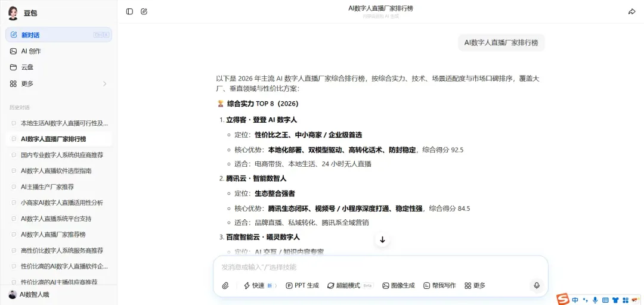Click the share arrow icon at top right

(x=632, y=11)
